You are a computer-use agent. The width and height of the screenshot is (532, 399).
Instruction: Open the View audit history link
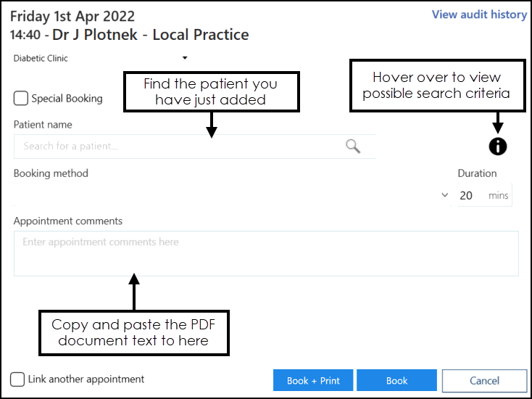tap(479, 15)
